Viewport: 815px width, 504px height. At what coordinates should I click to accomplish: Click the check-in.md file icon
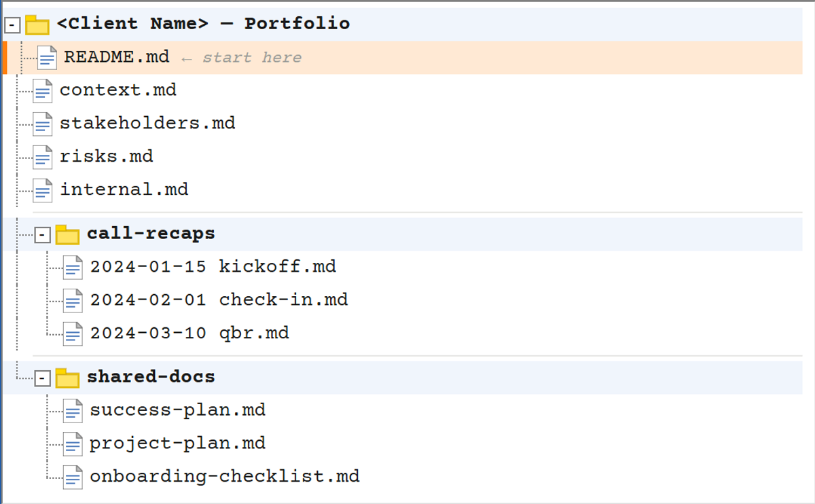(x=73, y=301)
